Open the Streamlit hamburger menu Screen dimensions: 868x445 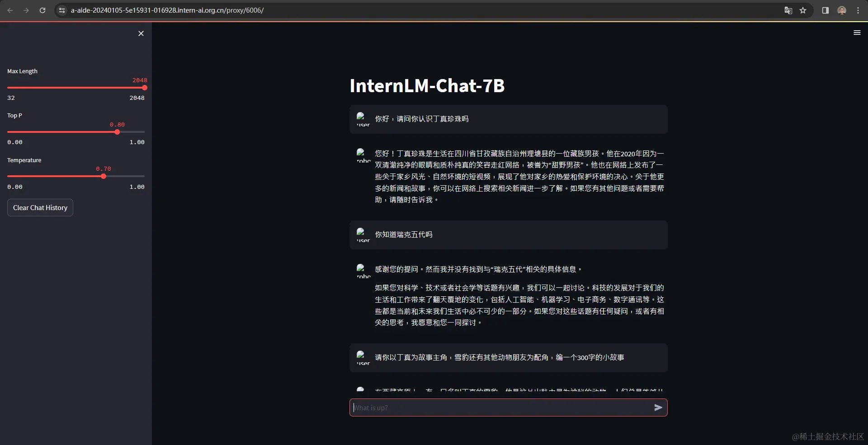(857, 33)
